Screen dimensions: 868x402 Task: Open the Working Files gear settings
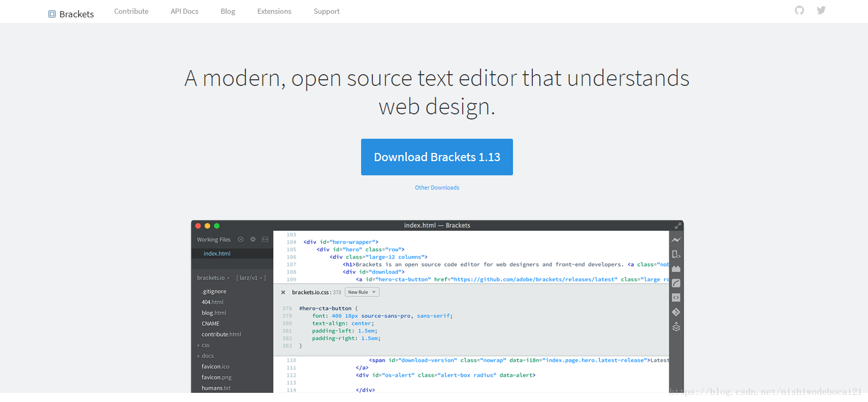[253, 239]
